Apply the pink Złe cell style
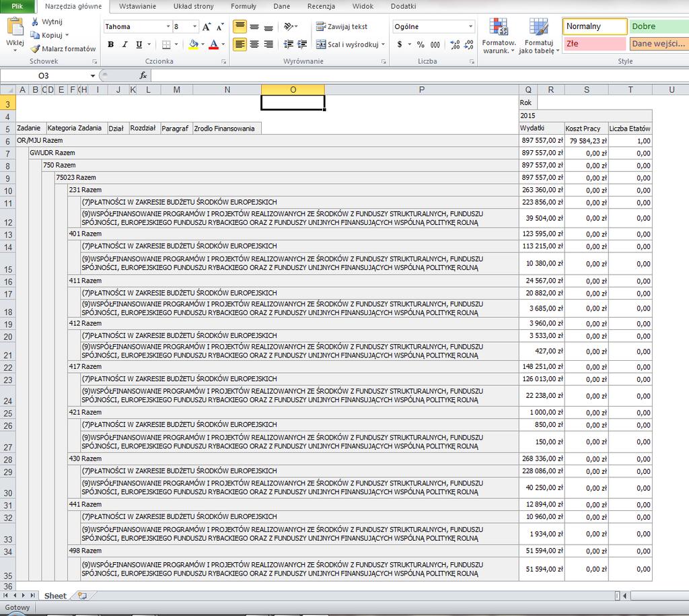This screenshot has width=689, height=616. point(595,44)
